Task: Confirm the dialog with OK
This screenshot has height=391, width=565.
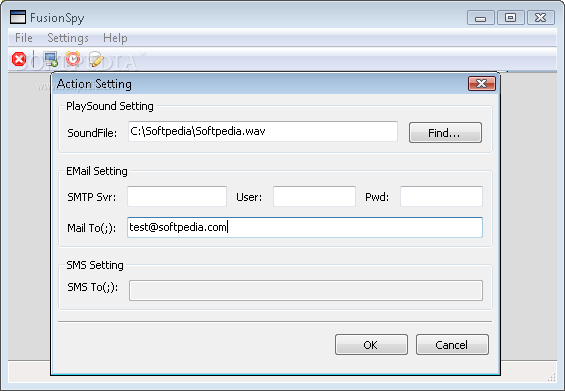Action: 371,345
